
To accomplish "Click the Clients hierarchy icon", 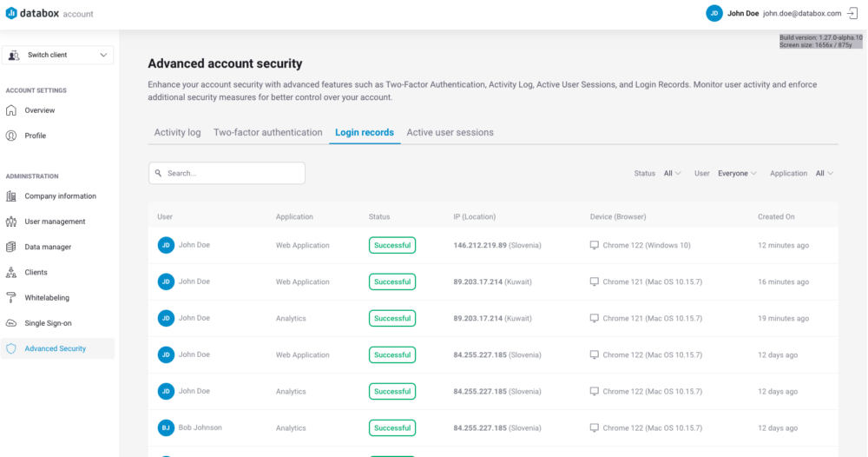I will (x=11, y=273).
